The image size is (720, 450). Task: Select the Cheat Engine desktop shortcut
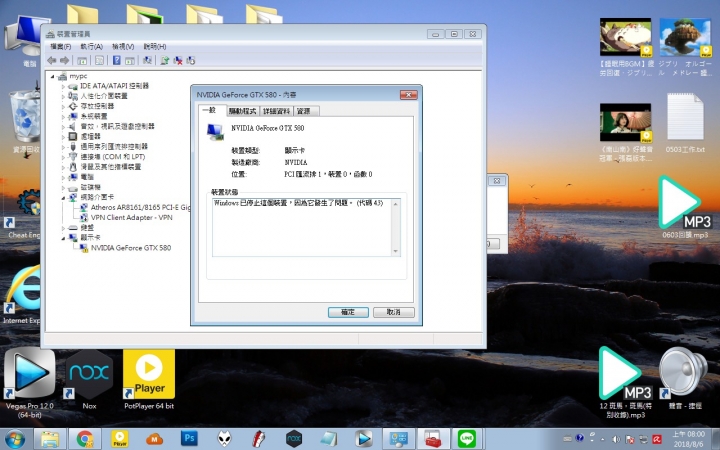pyautogui.click(x=23, y=214)
